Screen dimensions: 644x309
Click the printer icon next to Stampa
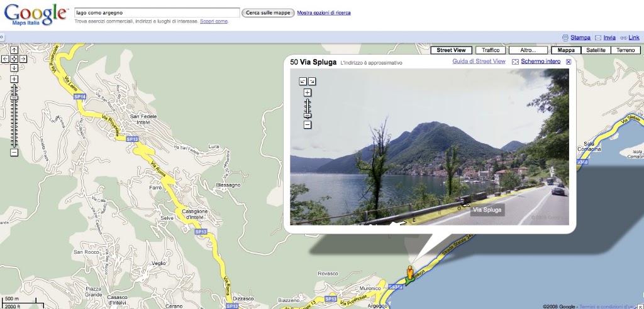point(565,38)
